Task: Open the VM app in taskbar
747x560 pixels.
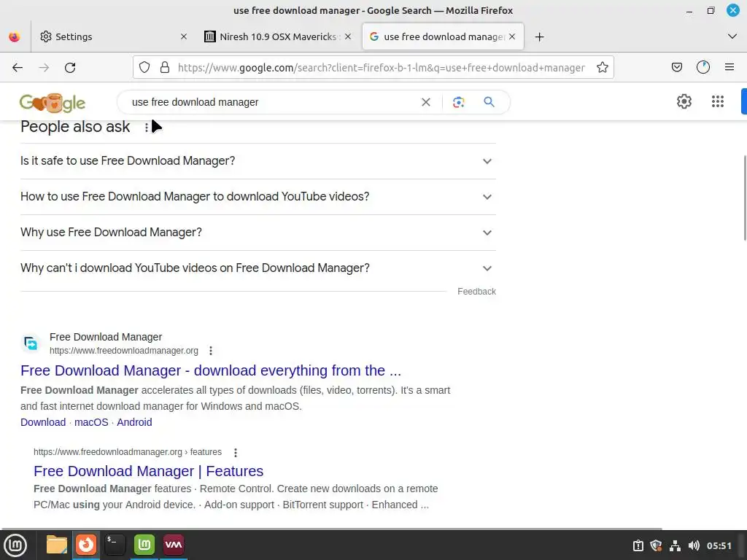Action: 174,545
